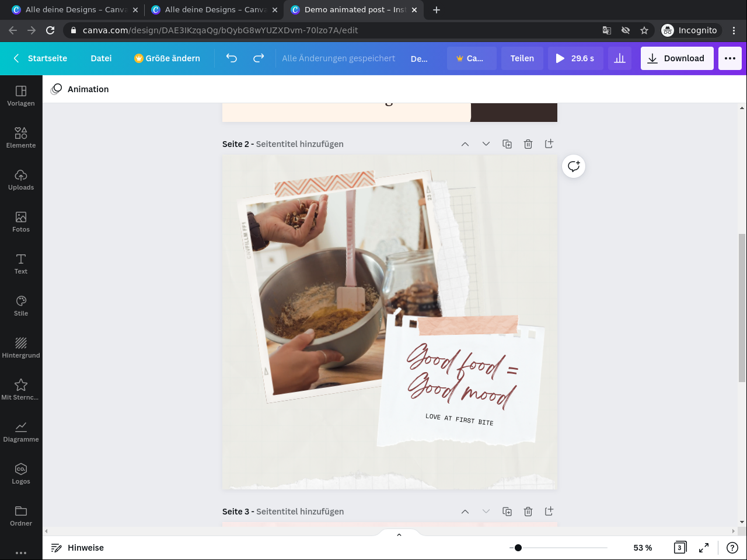Open the Incognito profile indicator
The width and height of the screenshot is (747, 560).
[x=690, y=30]
